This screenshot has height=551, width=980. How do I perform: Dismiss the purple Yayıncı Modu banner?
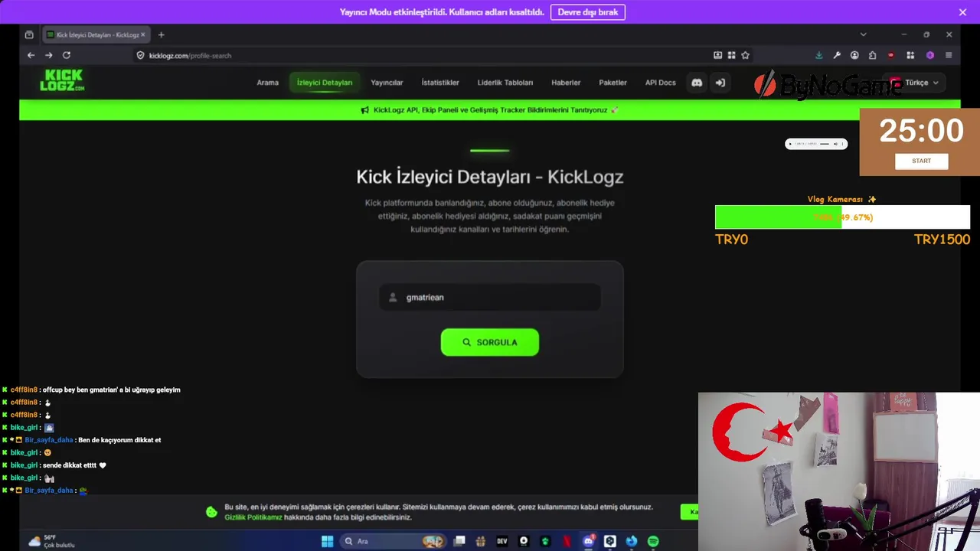(962, 12)
